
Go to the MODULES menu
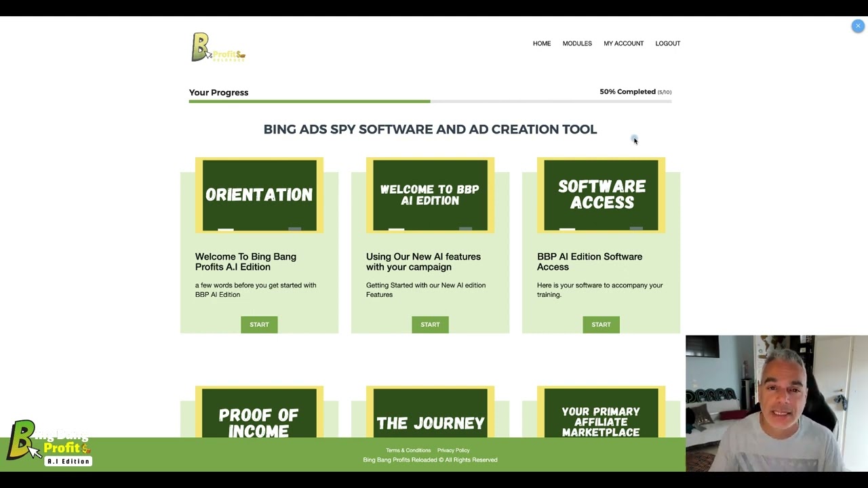click(x=577, y=43)
